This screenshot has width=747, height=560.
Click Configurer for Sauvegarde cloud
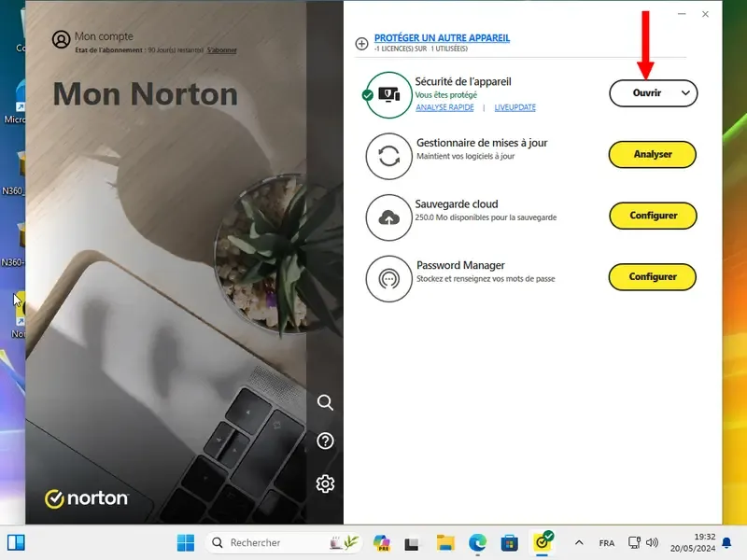[653, 216]
